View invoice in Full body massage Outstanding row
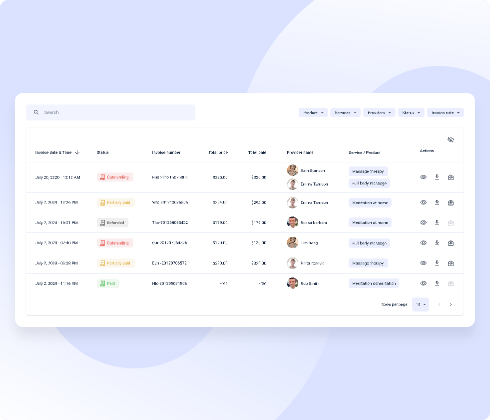Viewport: 490px width, 420px height. point(423,243)
